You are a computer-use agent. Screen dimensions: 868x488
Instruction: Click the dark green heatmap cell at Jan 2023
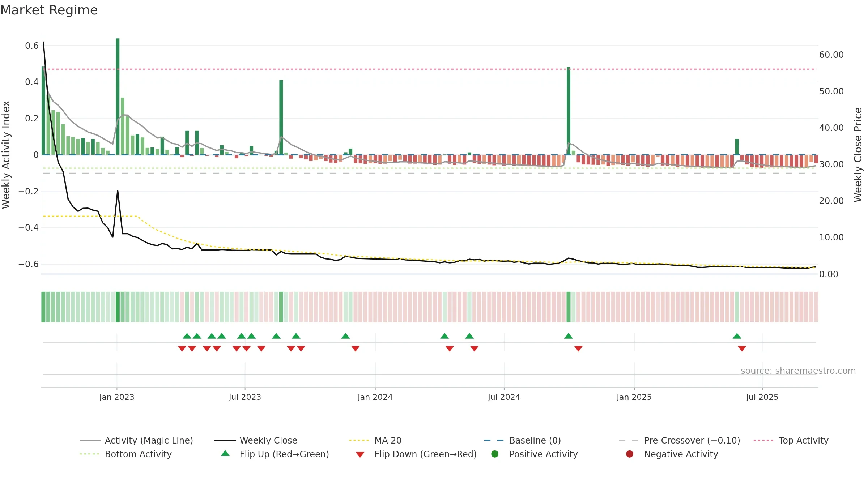tap(118, 307)
